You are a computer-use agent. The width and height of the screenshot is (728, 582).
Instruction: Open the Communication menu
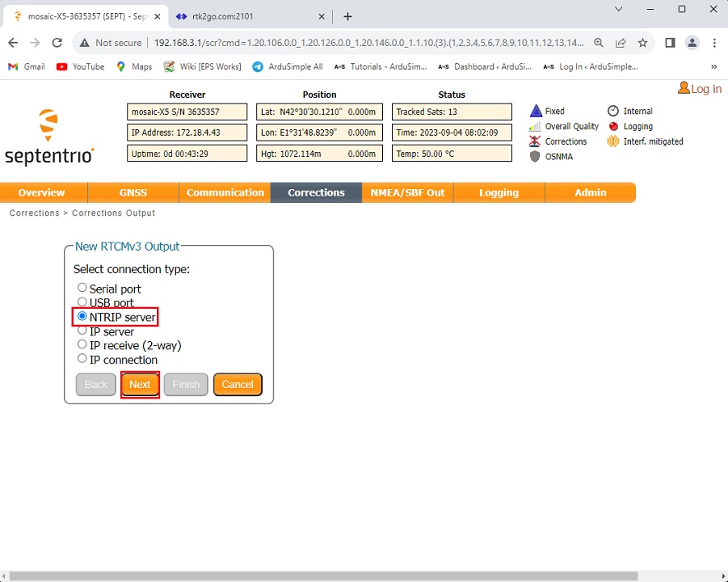click(x=225, y=192)
